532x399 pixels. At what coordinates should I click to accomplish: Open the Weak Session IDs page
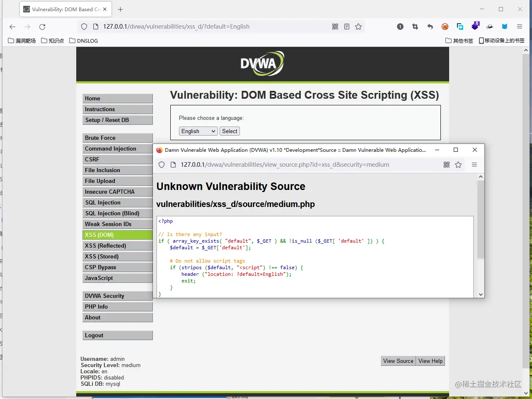pyautogui.click(x=118, y=224)
